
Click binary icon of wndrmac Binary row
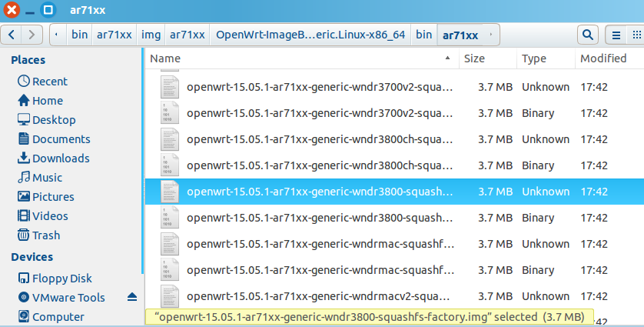(170, 270)
